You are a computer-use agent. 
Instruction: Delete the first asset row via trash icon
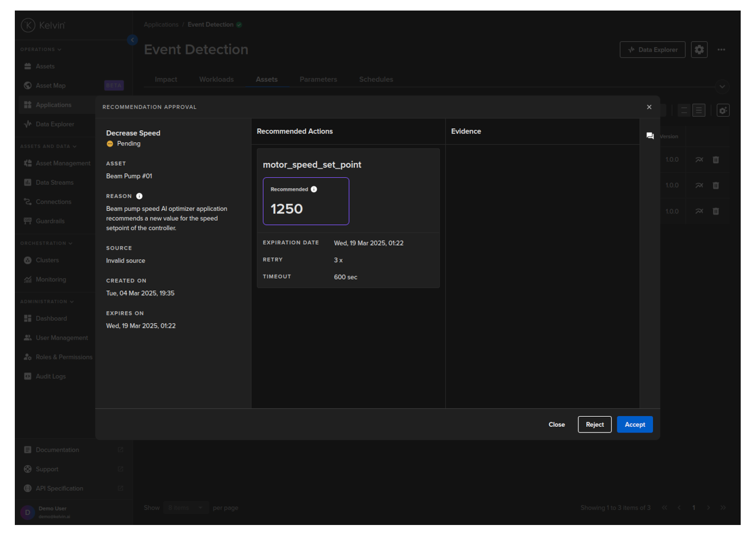716,160
